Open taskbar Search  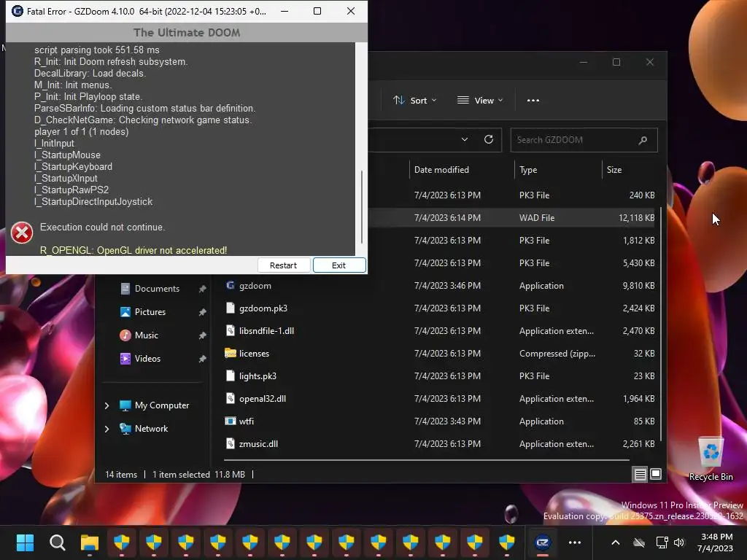coord(57,542)
